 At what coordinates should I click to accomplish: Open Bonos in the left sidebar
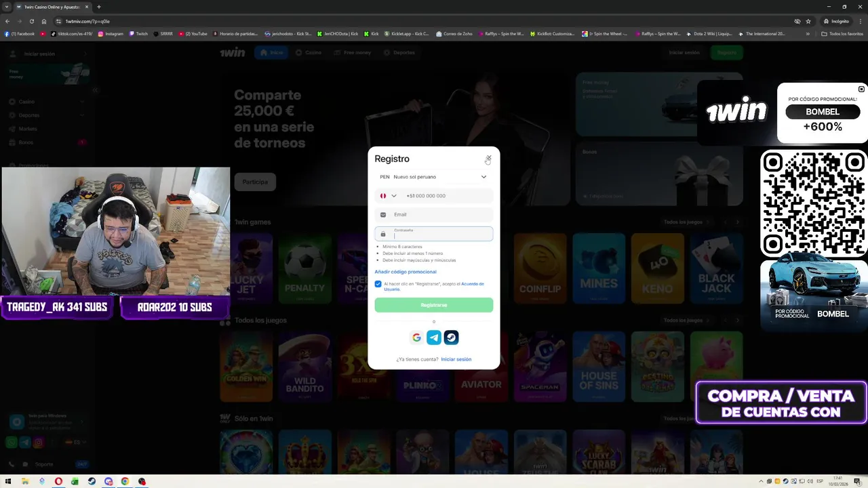[x=46, y=142]
